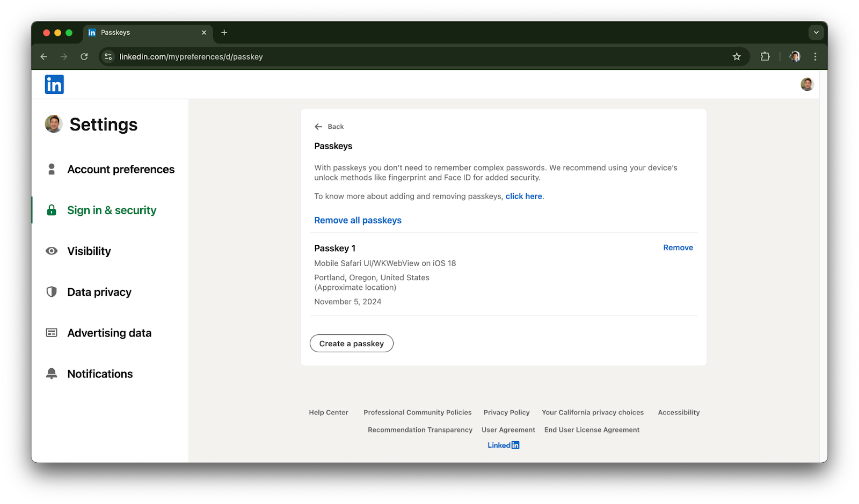859x504 pixels.
Task: Click the Notifications bell icon
Action: point(52,374)
